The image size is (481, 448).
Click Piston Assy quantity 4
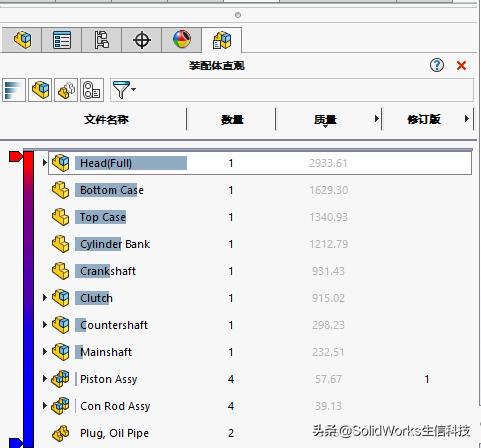coord(231,379)
